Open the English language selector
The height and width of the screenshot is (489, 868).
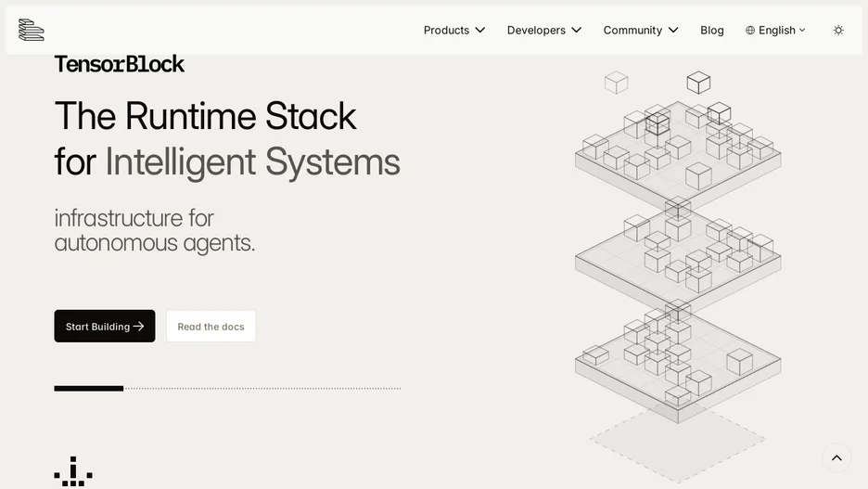click(x=775, y=30)
